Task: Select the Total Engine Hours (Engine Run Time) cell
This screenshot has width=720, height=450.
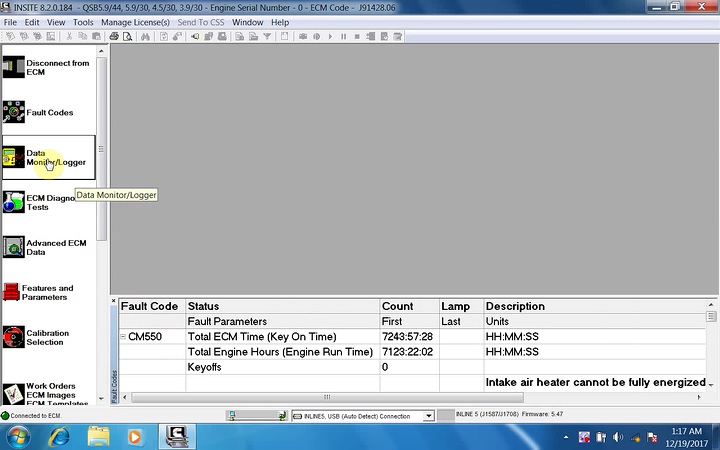Action: tap(283, 352)
